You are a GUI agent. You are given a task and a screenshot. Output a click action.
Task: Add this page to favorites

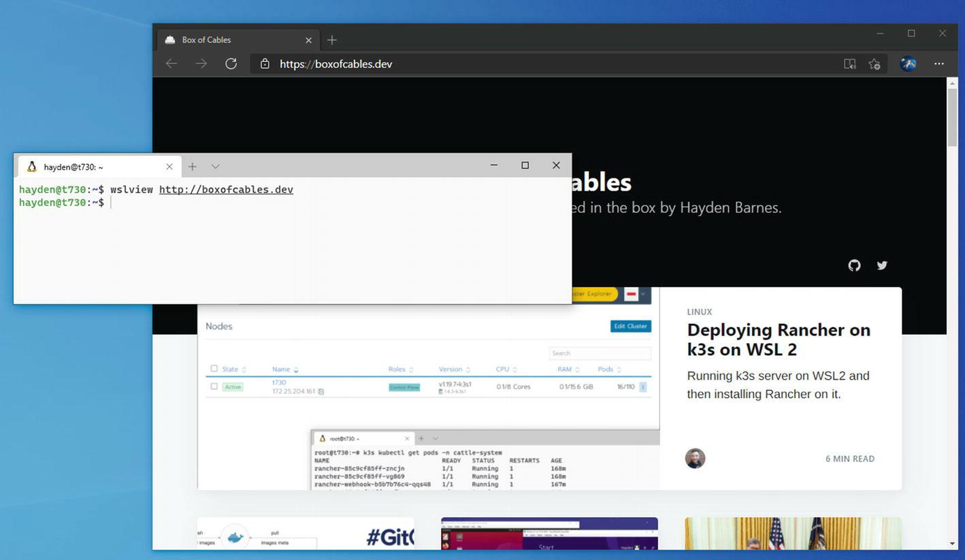coord(874,64)
